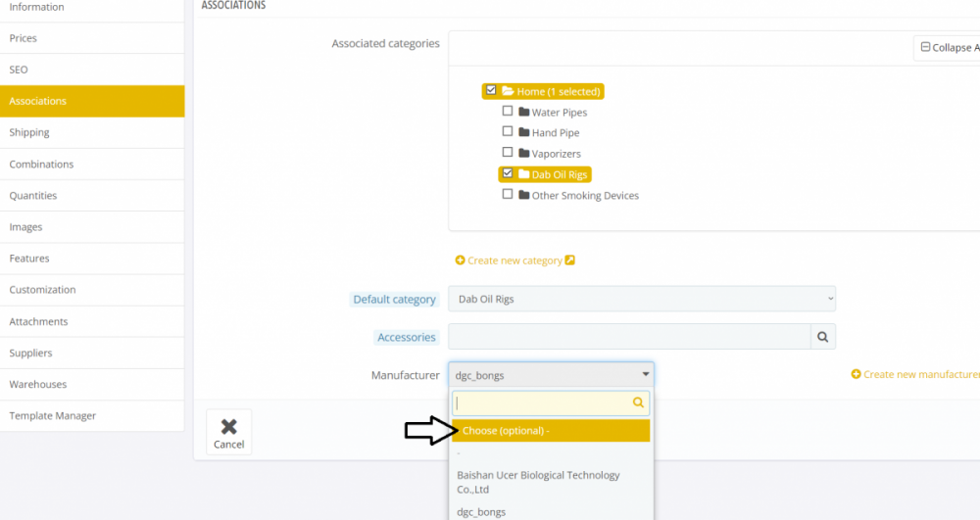Open the Suppliers tab
980x520 pixels.
92,353
